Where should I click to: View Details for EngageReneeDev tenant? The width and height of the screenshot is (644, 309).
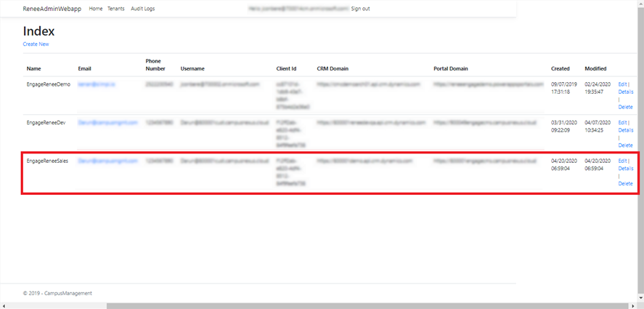coord(625,130)
